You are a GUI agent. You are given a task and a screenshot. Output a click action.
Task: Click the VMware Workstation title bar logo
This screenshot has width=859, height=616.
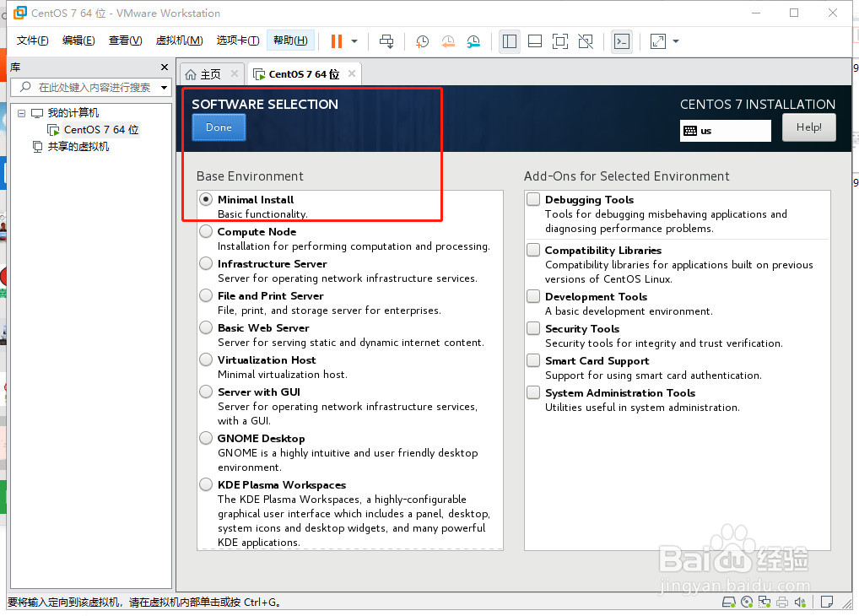[20, 13]
